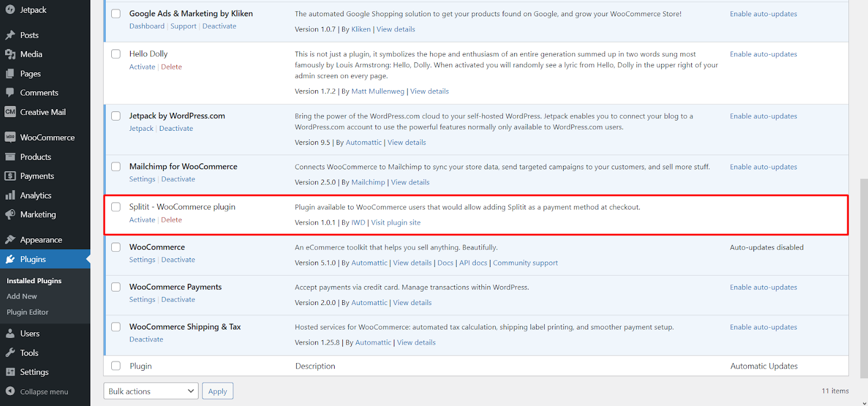Click the WooCommerce logo icon
Viewport: 868px width, 406px height.
tap(10, 137)
